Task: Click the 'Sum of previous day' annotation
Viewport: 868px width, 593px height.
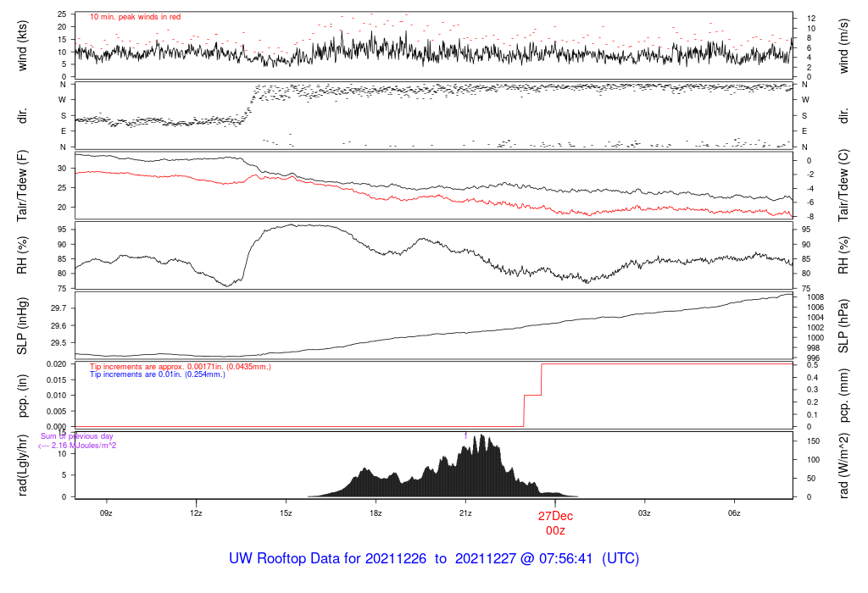Action: coord(77,436)
